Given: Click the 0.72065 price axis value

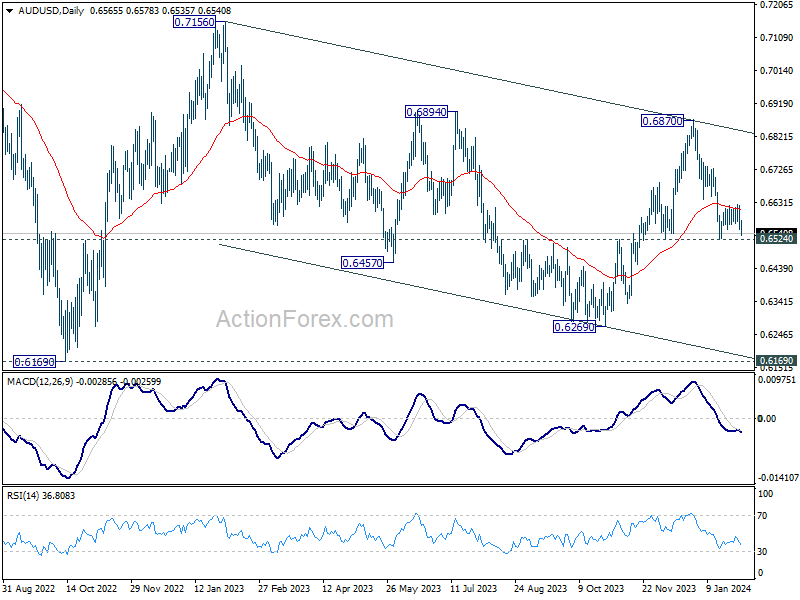Looking at the screenshot, I should pyautogui.click(x=776, y=5).
